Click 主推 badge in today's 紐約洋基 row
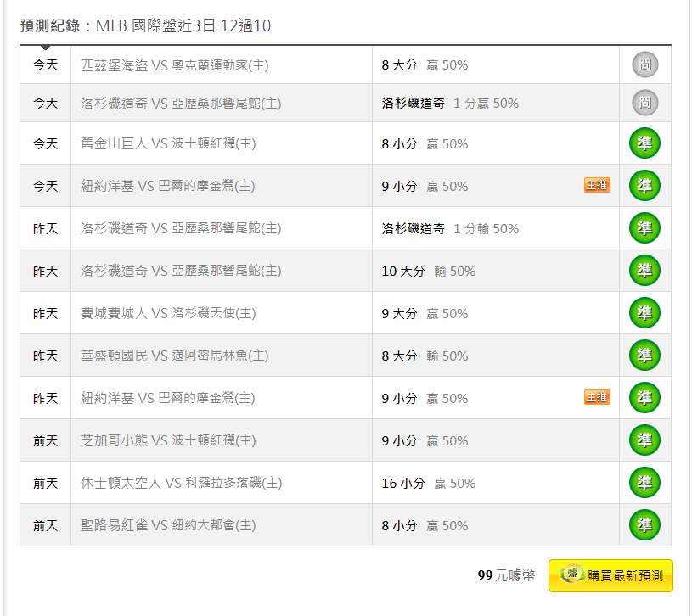The height and width of the screenshot is (616, 692). pyautogui.click(x=597, y=185)
